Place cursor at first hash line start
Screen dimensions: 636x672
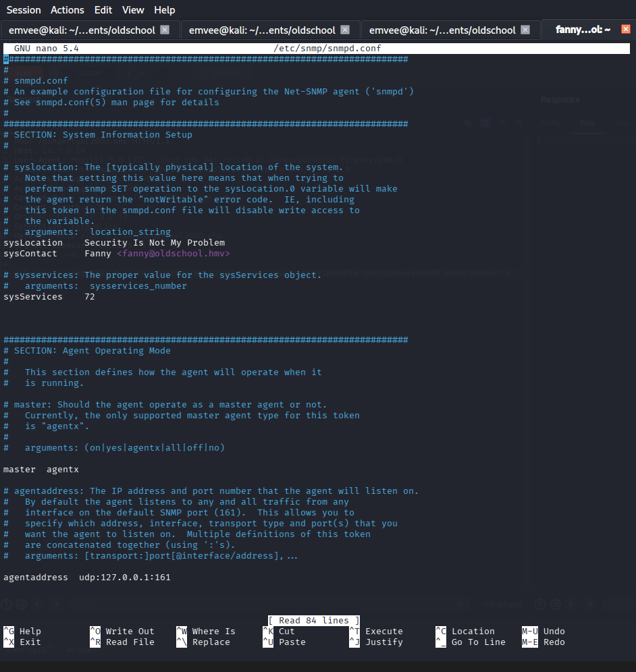(6, 59)
